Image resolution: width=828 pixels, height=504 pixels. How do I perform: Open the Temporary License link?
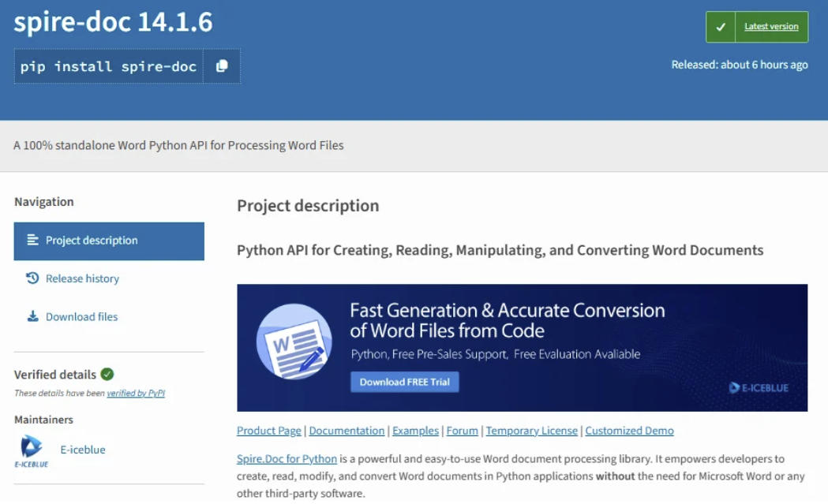pos(532,431)
